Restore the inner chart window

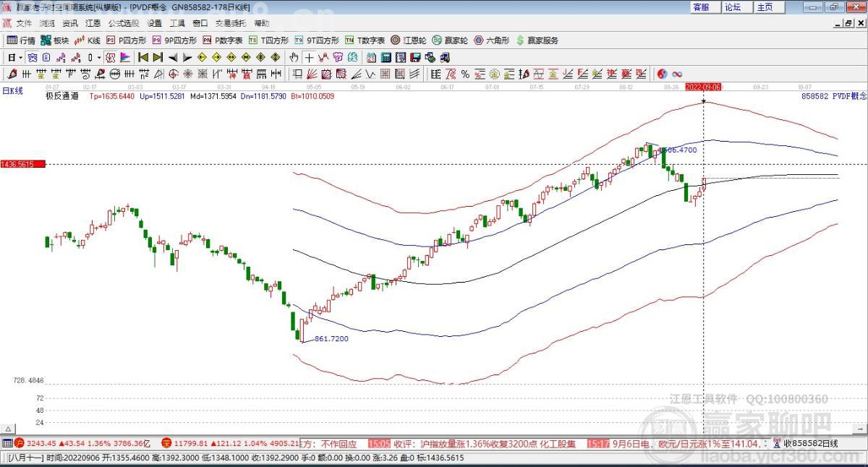coord(848,23)
